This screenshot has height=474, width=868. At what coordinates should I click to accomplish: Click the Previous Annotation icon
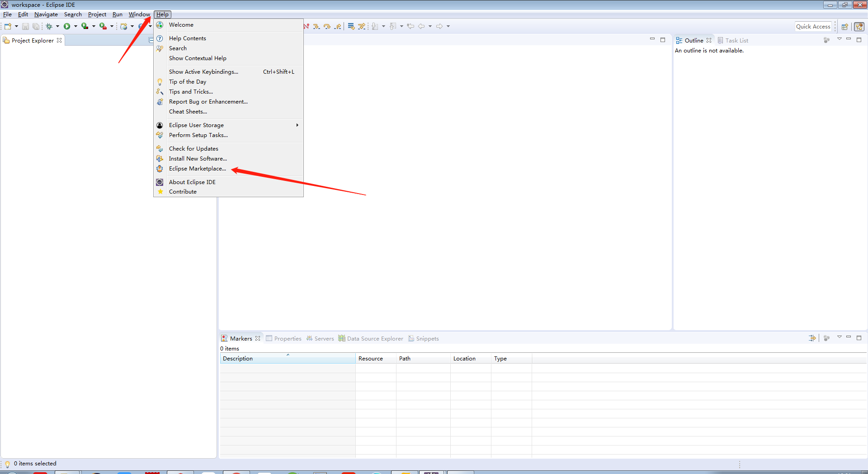pos(393,26)
